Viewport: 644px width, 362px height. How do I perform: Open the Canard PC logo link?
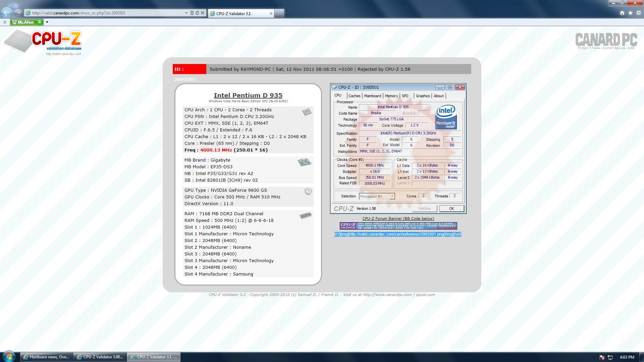(606, 41)
